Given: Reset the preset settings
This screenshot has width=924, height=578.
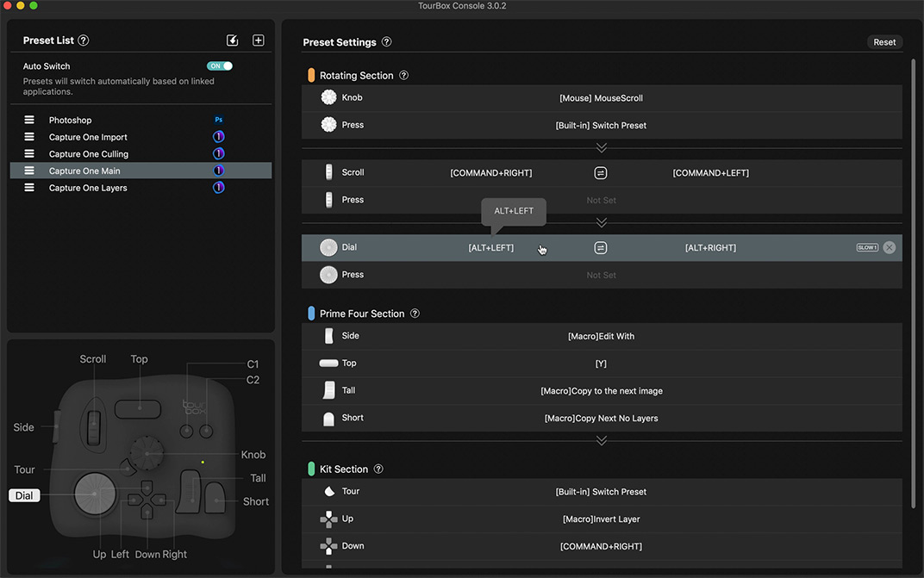Looking at the screenshot, I should pos(884,42).
